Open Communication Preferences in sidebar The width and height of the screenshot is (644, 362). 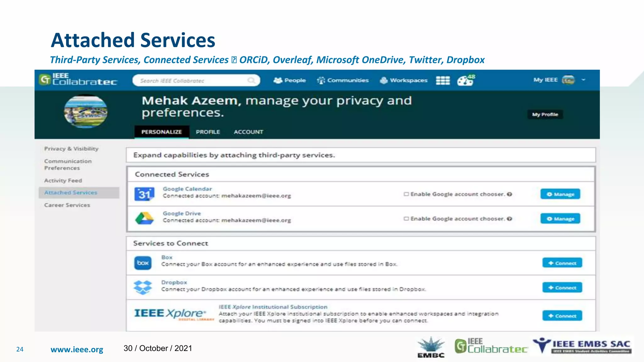coord(68,165)
